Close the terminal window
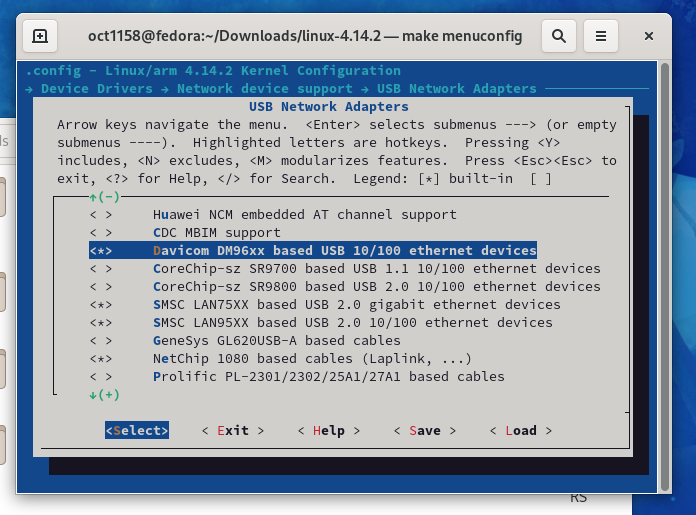 tap(649, 36)
